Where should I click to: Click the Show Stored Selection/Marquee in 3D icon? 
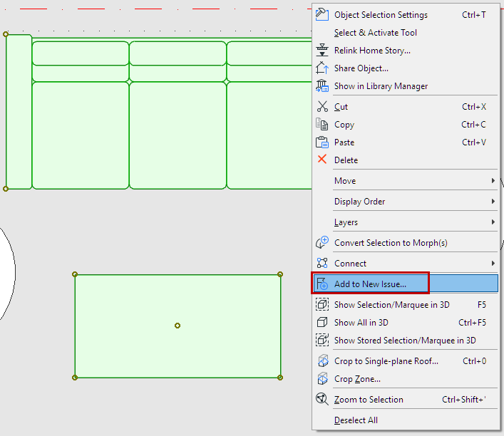coord(322,340)
